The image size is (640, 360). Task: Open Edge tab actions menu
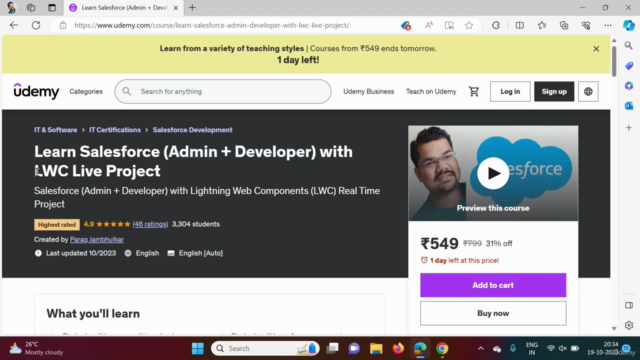[x=52, y=7]
